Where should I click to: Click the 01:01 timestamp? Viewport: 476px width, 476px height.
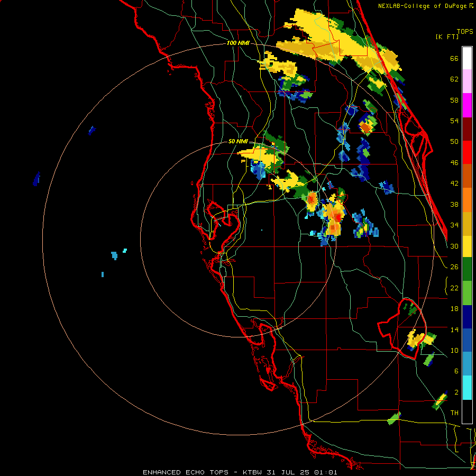click(326, 472)
